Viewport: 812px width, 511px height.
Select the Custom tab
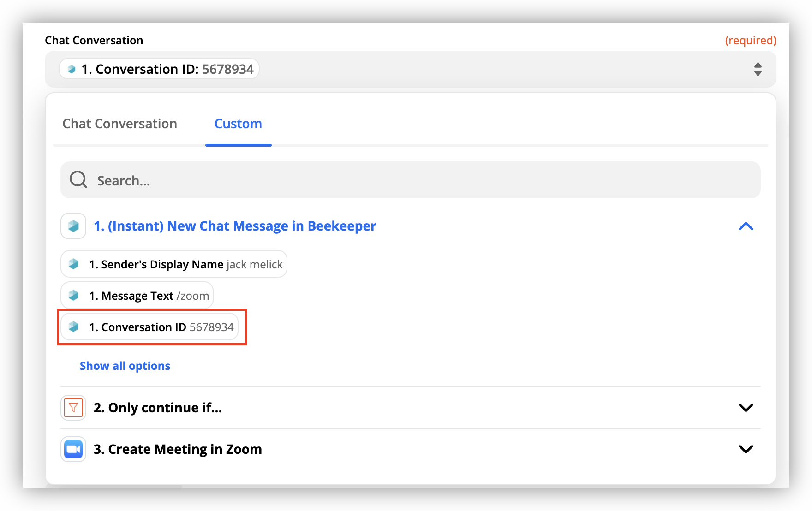238,124
